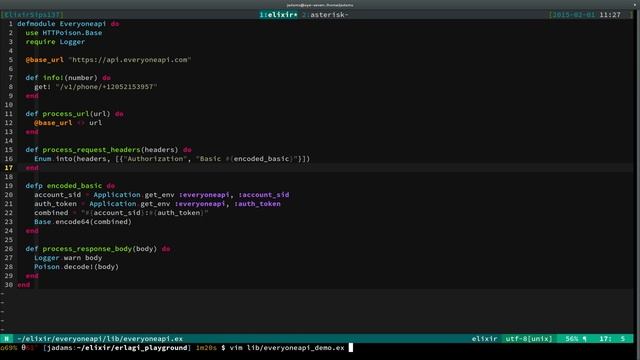Image resolution: width=640 pixels, height=360 pixels.
Task: Click auth_token variable on line 21
Action: pos(55,204)
